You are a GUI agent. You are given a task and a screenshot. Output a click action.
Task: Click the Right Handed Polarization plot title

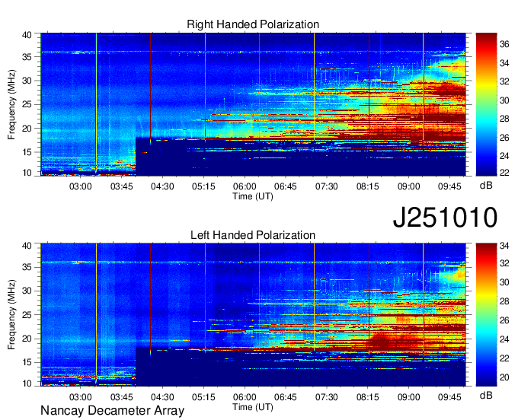click(x=253, y=25)
